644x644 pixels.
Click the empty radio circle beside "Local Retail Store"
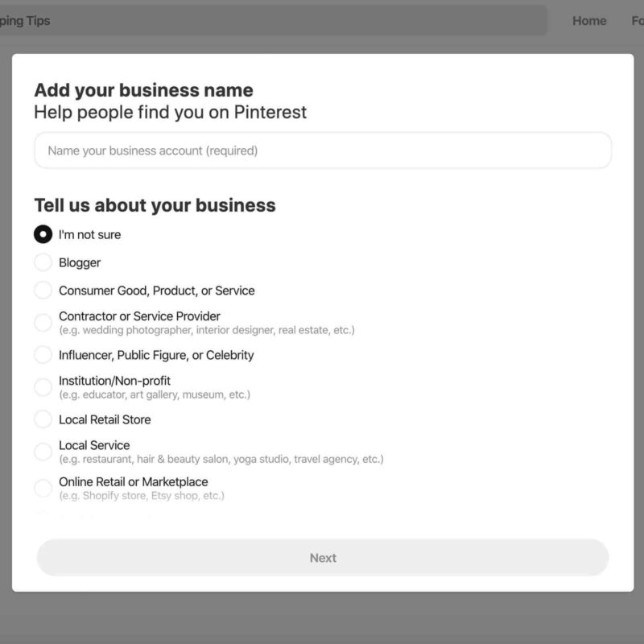44,419
